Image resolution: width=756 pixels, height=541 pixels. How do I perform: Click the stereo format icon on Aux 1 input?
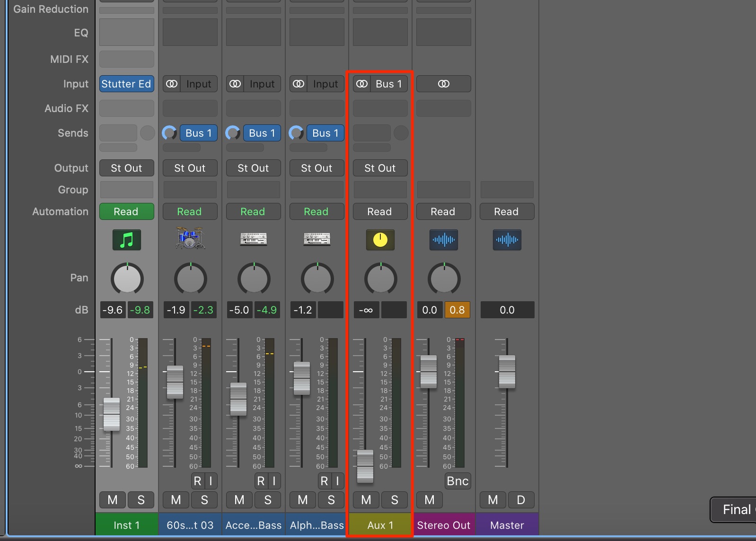pos(362,84)
